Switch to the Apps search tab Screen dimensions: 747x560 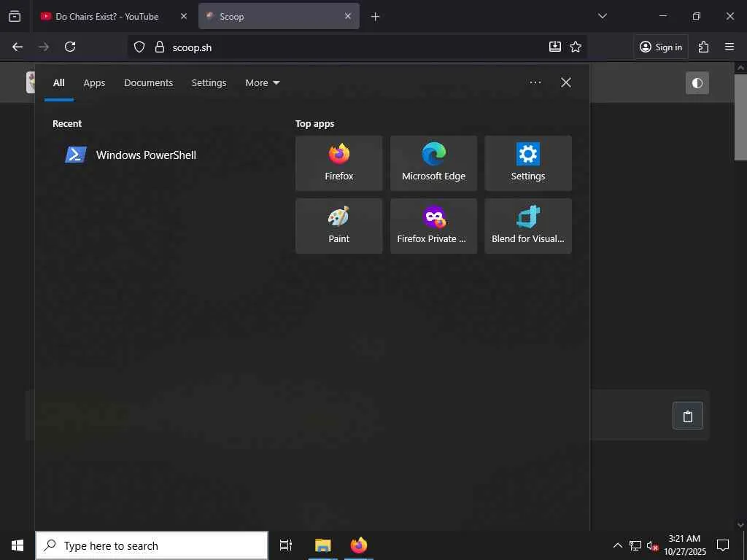tap(94, 83)
